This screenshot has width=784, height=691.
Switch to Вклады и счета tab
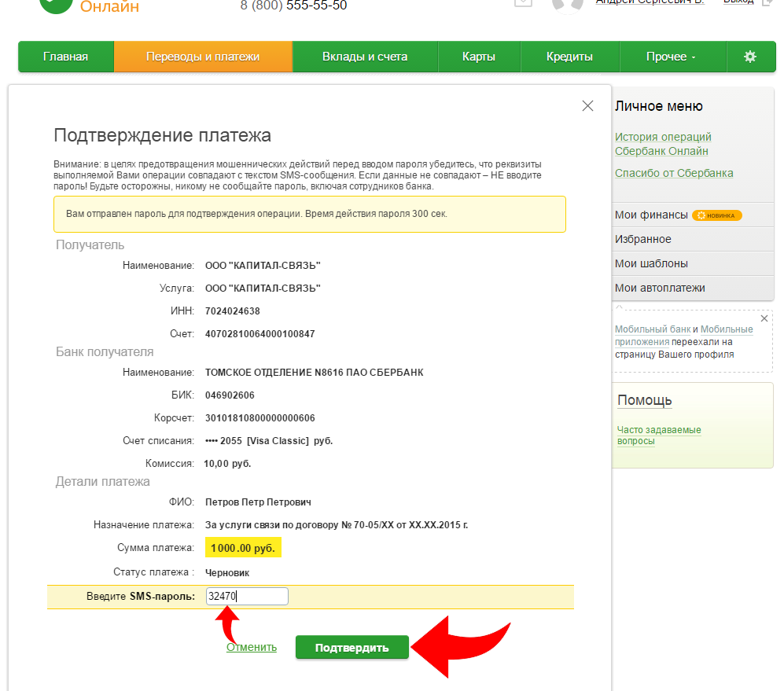365,57
